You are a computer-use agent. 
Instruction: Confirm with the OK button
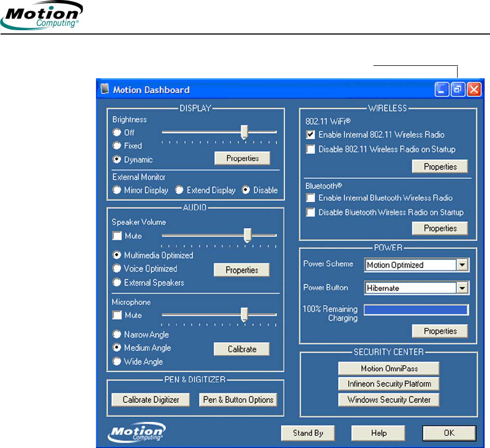(450, 433)
